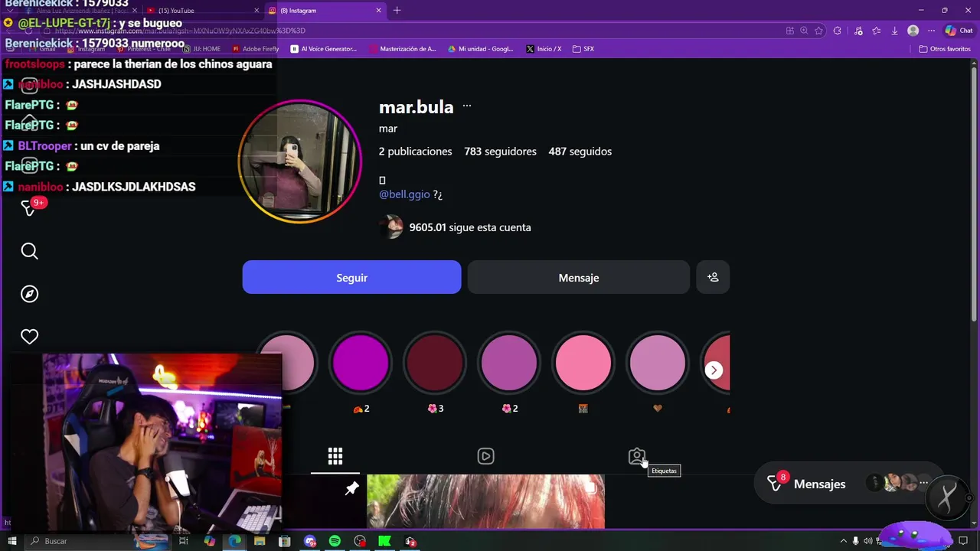Click the zoom magnifier icon in address bar
This screenshot has width=980, height=551.
point(804,31)
